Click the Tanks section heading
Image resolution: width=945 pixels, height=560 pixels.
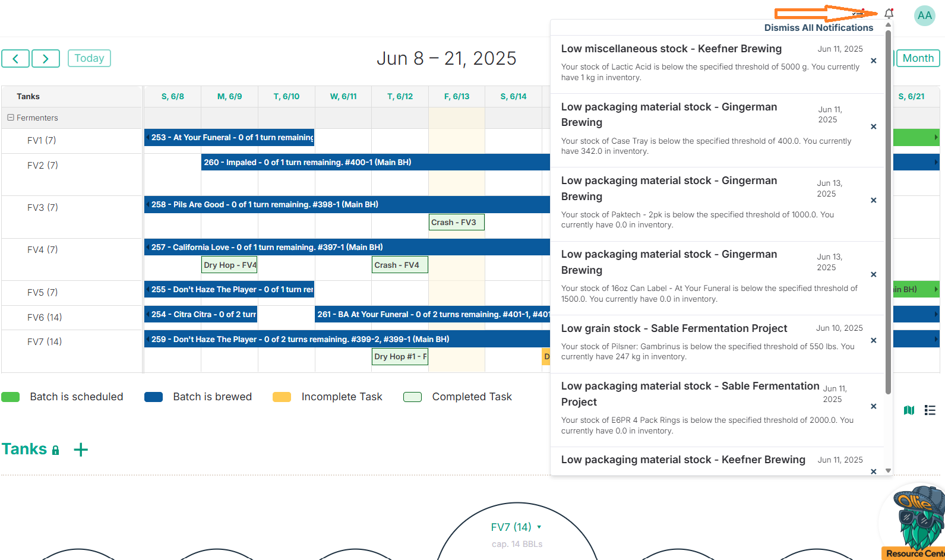tap(24, 449)
